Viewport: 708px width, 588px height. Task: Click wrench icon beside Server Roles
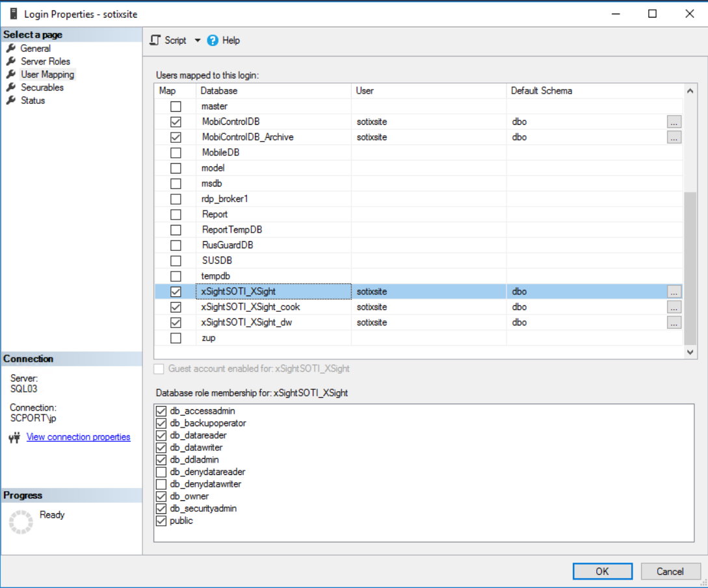[11, 61]
